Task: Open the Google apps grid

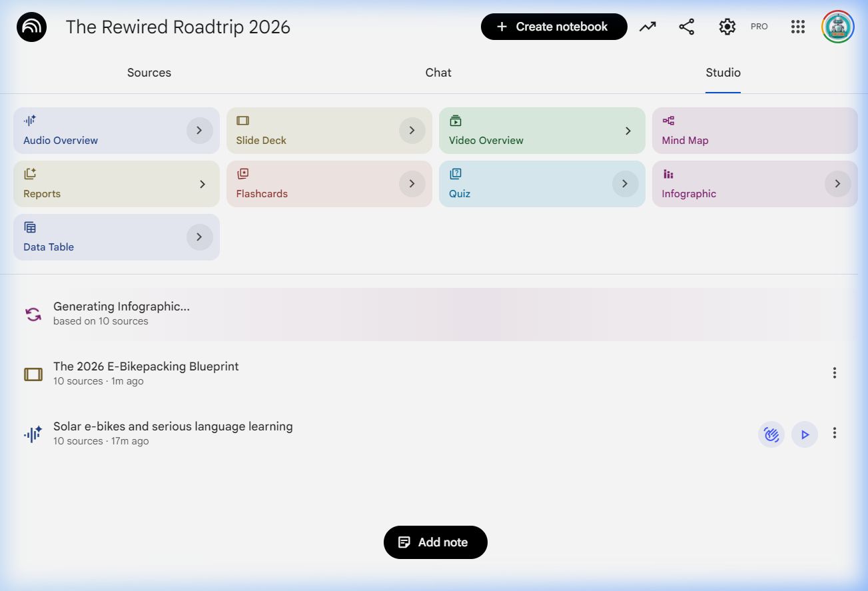Action: 798,27
